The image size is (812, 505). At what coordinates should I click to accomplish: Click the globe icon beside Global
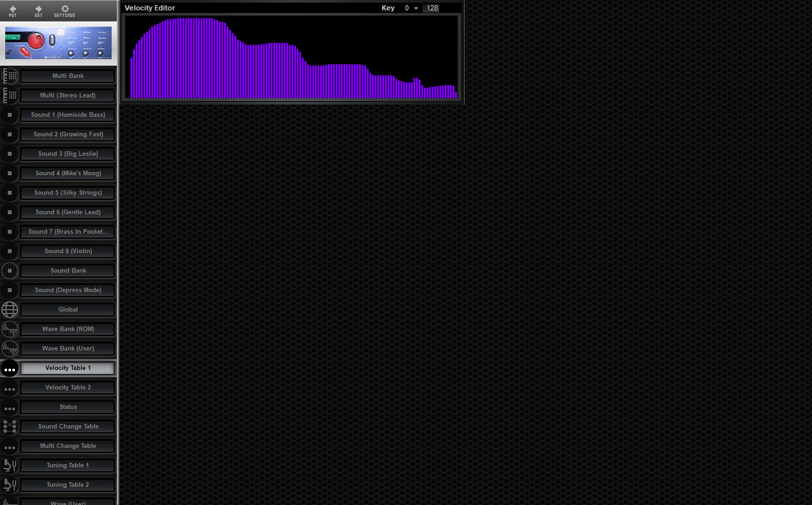tap(10, 310)
